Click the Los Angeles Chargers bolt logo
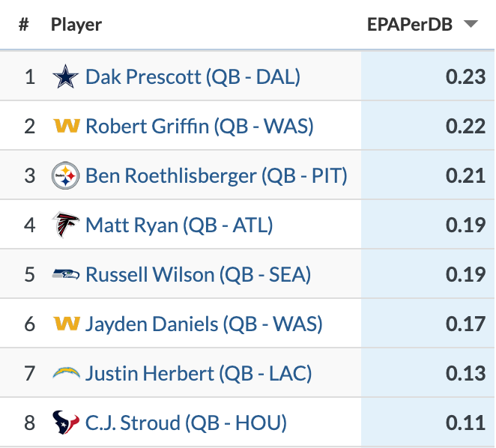 [66, 373]
